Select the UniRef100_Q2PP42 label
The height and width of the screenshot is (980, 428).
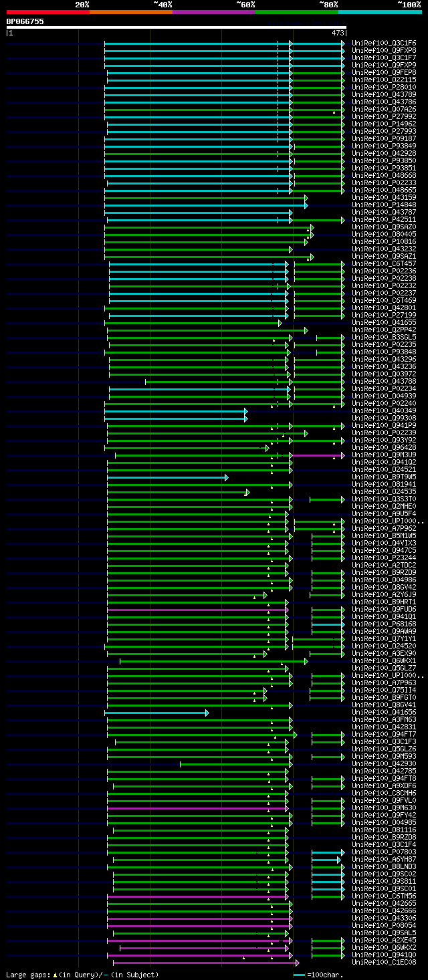click(x=384, y=330)
